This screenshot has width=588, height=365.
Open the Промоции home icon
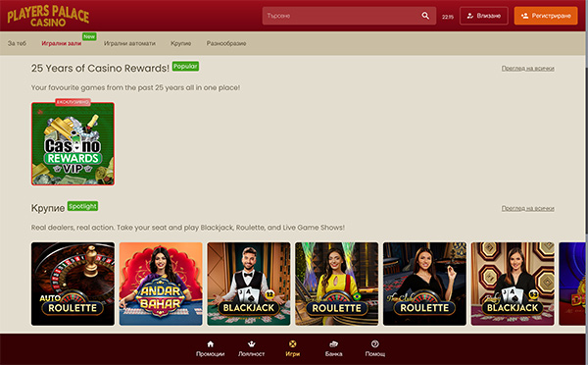coord(210,344)
